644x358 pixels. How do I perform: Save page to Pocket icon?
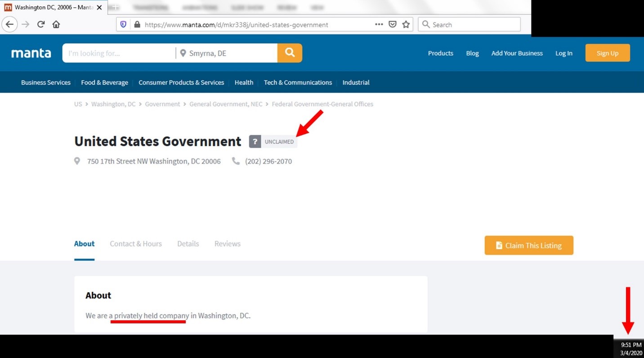[393, 25]
